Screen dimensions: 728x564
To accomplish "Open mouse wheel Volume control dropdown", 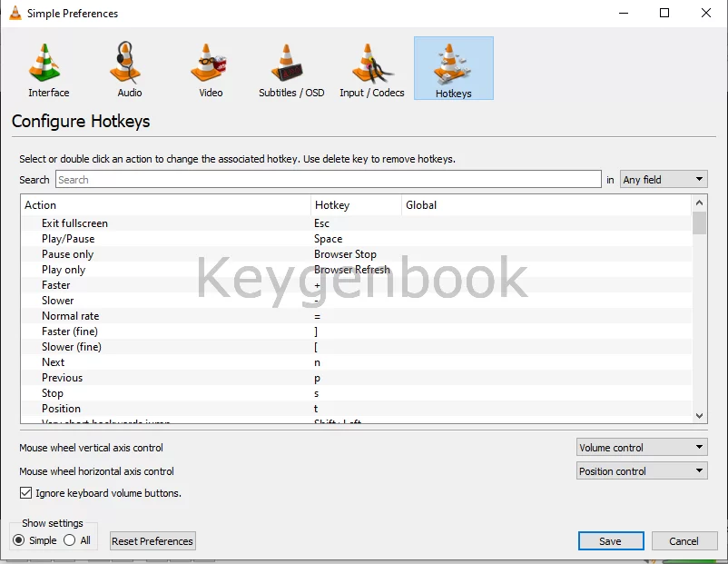I will click(x=641, y=448).
